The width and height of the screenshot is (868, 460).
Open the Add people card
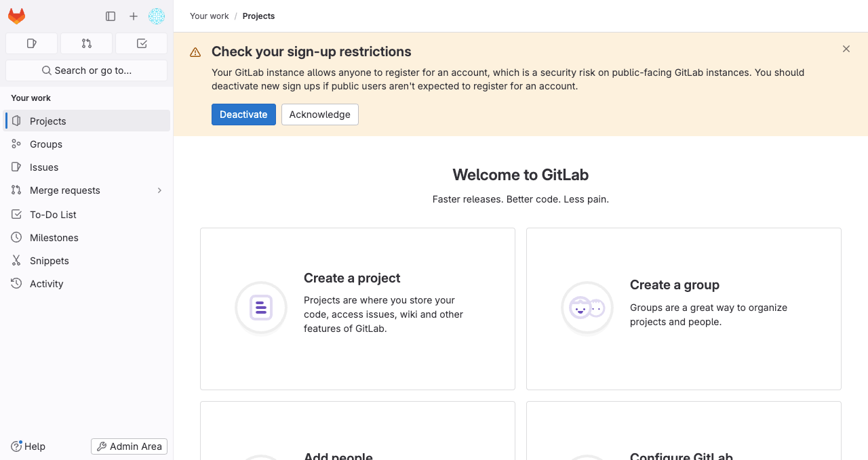click(x=357, y=431)
